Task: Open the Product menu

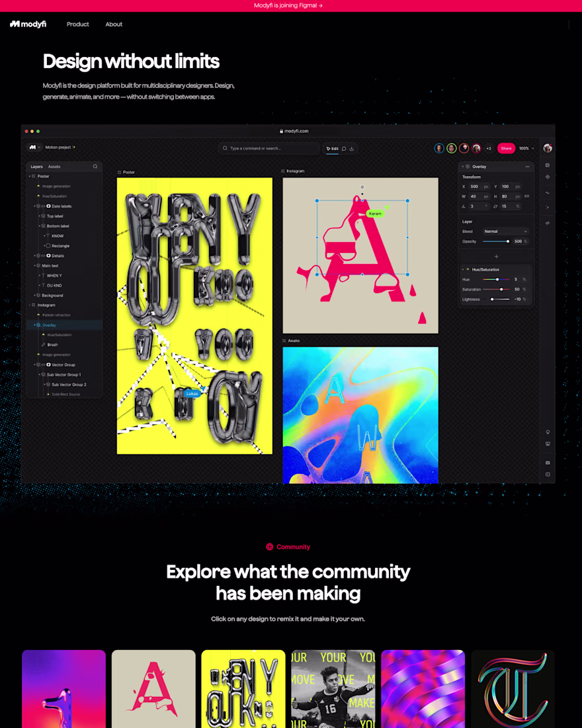Action: (77, 24)
